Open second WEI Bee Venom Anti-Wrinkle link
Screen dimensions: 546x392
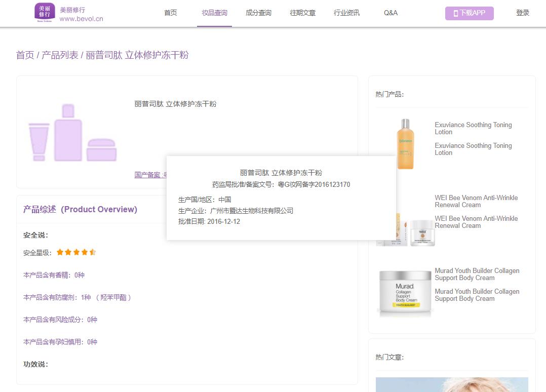click(476, 222)
